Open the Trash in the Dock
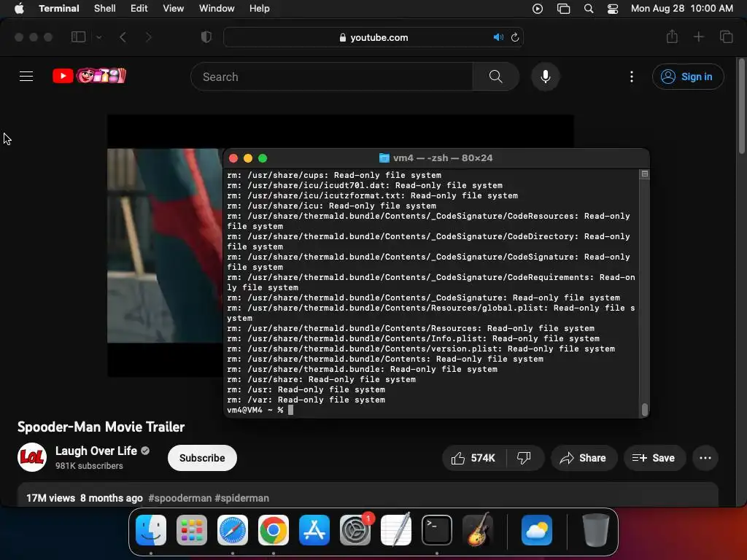This screenshot has height=560, width=747. coord(595,530)
